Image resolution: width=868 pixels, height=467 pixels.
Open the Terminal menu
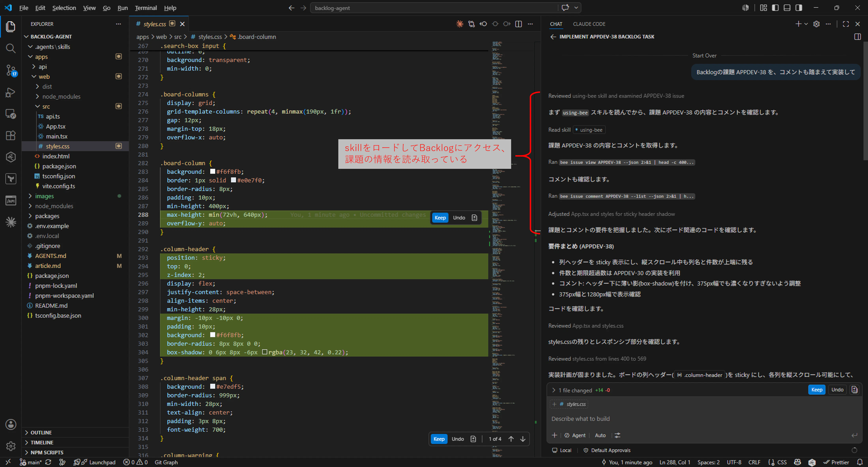pos(146,8)
